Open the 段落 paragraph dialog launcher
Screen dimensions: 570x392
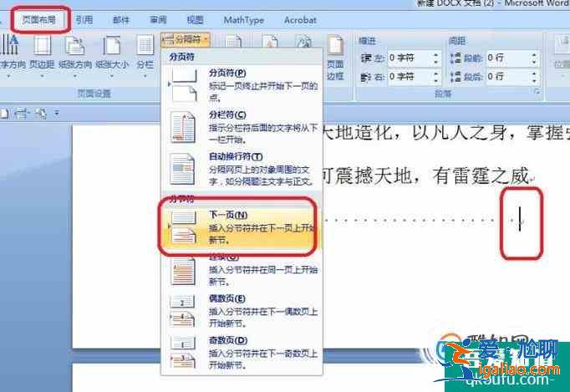pos(537,93)
